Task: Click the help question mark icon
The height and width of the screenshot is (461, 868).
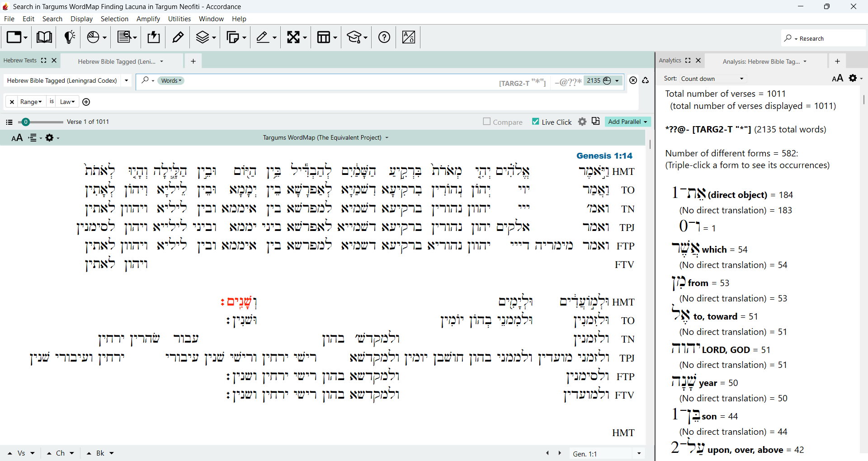Action: 384,37
